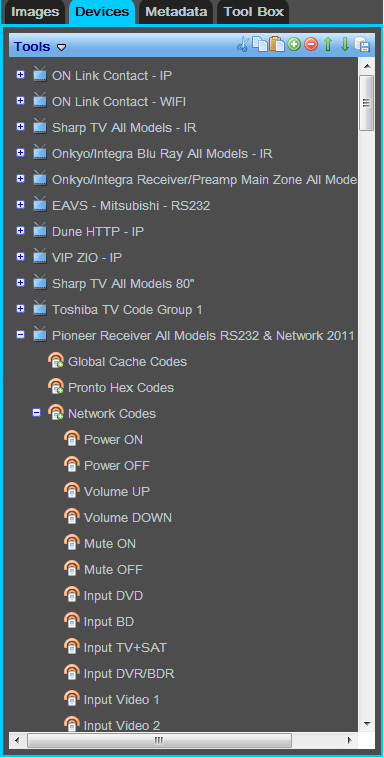Click the TV icon beside Toshiba TV Code Group 1
The image size is (384, 758).
point(40,308)
